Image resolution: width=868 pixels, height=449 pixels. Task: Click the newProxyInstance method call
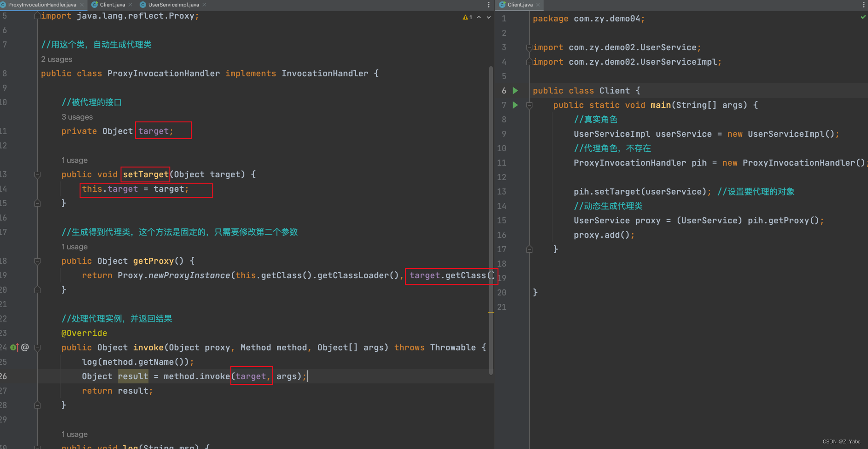point(189,275)
